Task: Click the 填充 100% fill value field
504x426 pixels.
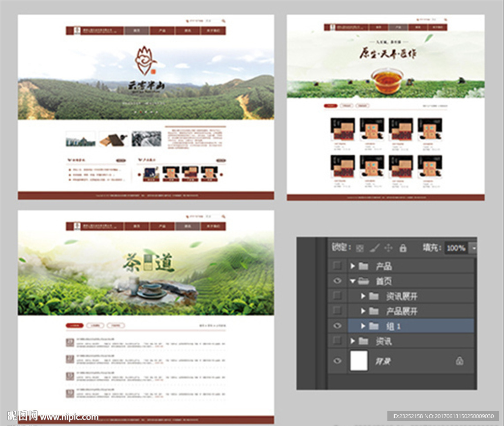Action: click(x=456, y=248)
